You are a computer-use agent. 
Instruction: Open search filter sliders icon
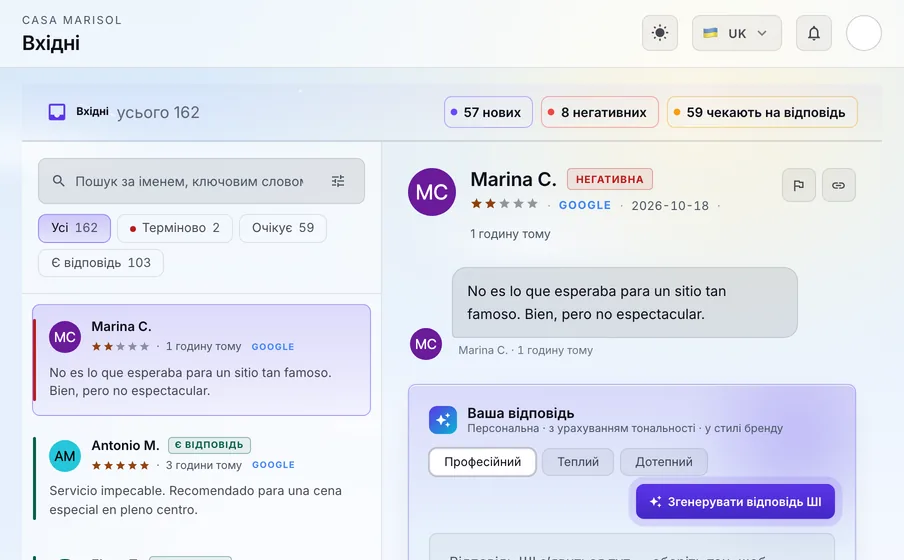[338, 181]
